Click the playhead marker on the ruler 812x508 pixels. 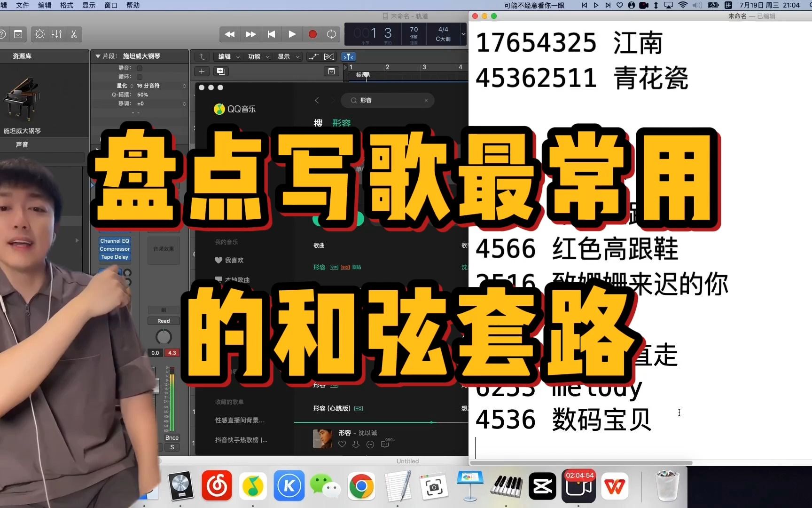367,75
